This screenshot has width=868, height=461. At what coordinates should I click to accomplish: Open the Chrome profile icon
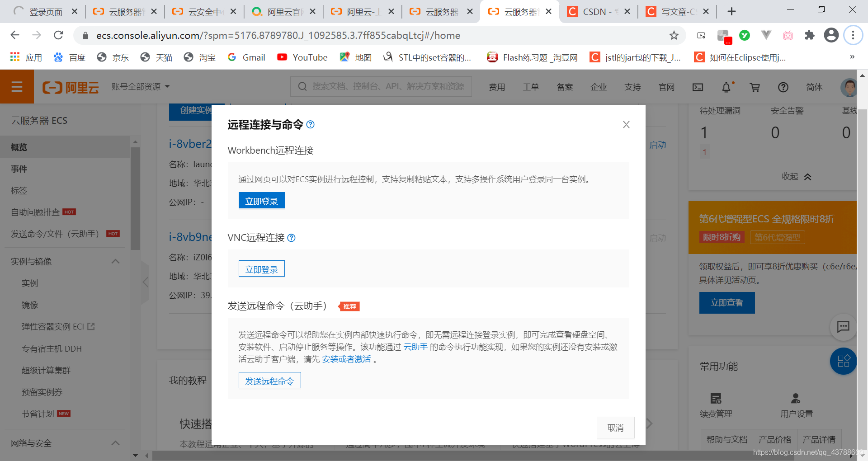[831, 35]
